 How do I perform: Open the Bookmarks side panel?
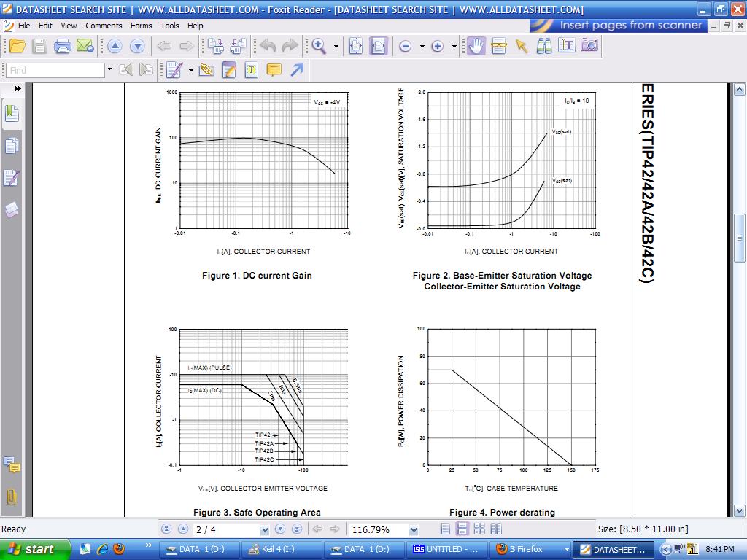click(x=12, y=113)
